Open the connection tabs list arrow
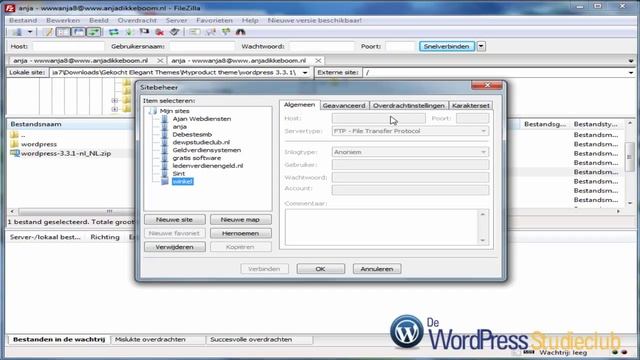This screenshot has height=360, width=640. (631, 61)
